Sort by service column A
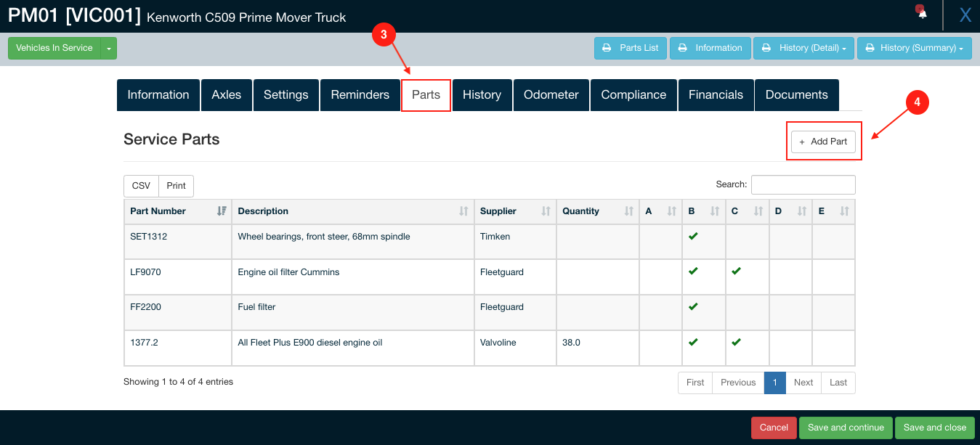 [661, 211]
